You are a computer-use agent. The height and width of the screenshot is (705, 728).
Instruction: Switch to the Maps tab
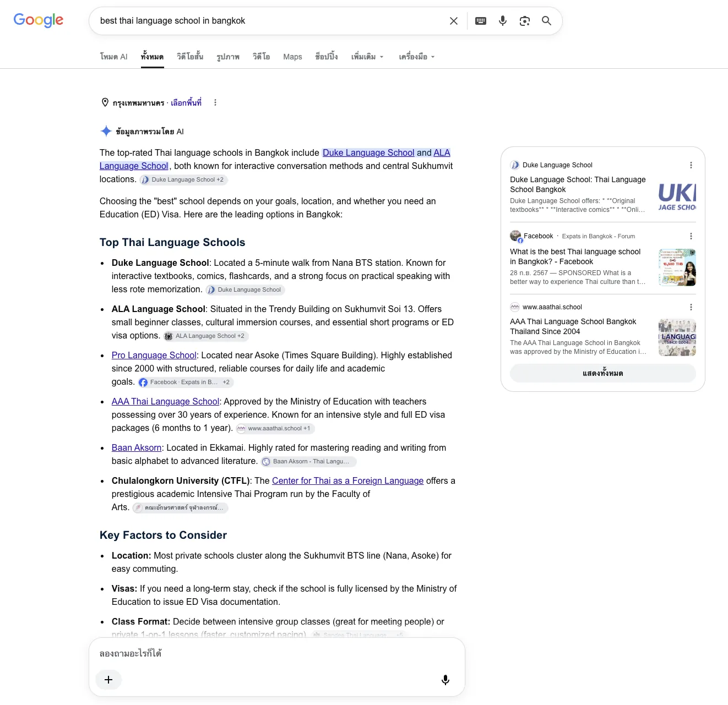pyautogui.click(x=292, y=57)
